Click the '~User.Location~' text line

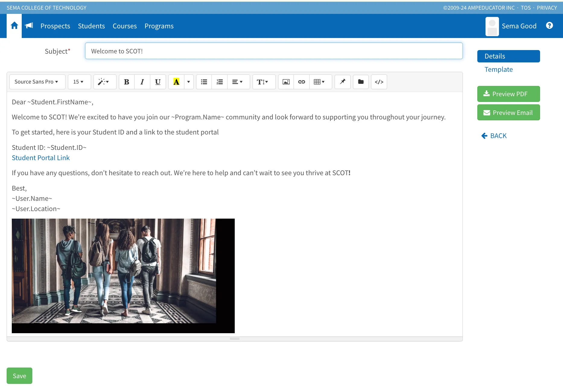tap(36, 209)
